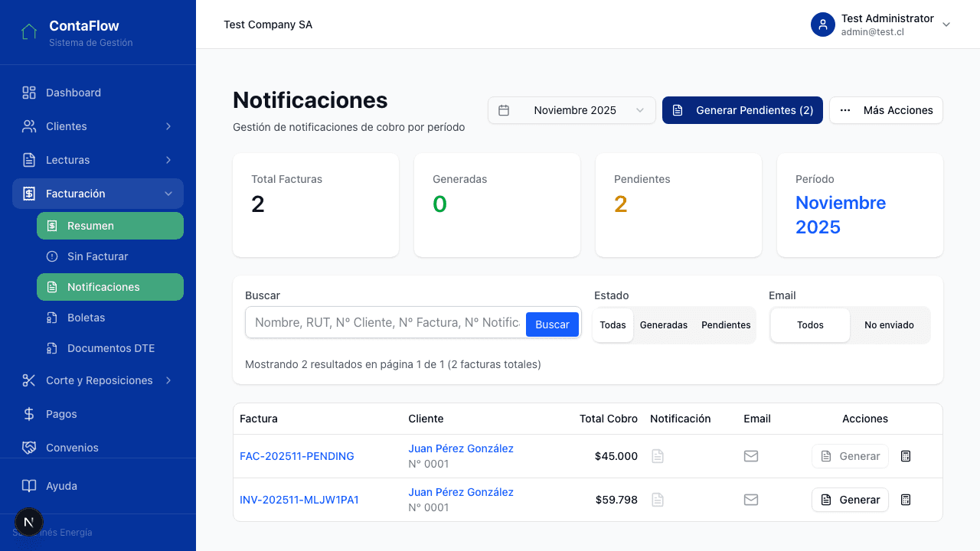Open Ayuda in sidebar
The width and height of the screenshot is (980, 551).
98,486
